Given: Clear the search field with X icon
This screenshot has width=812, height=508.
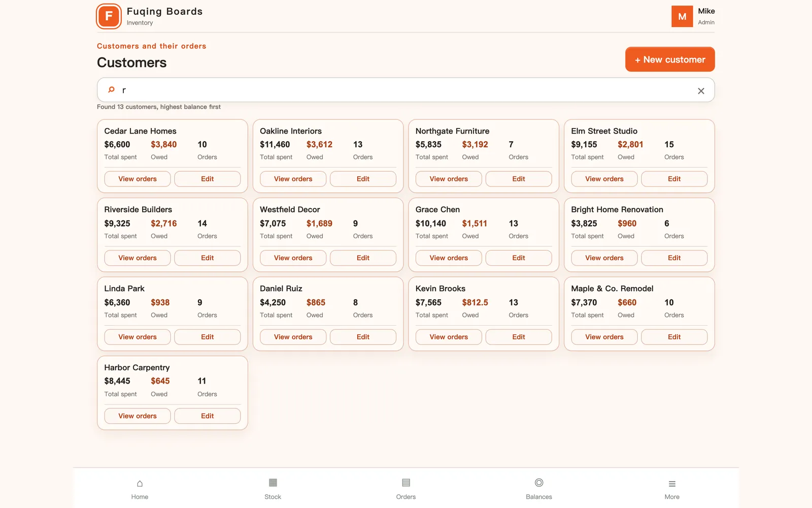Looking at the screenshot, I should 701,91.
